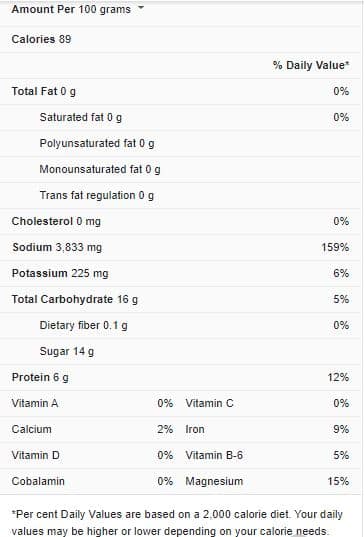Viewport: 364px width, 537px height.
Task: Select the Total Fat 0 g row
Action: [180, 91]
